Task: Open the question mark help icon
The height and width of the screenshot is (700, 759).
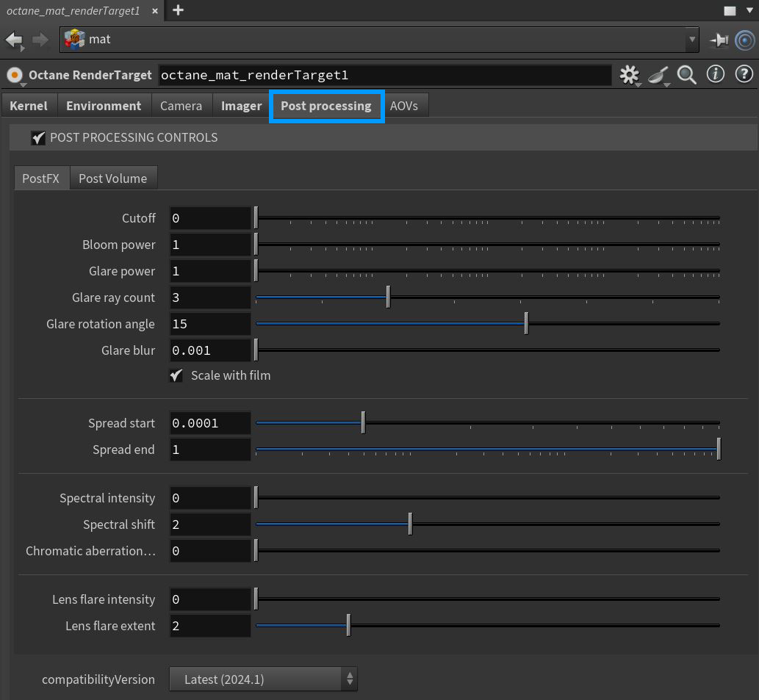Action: pyautogui.click(x=744, y=75)
